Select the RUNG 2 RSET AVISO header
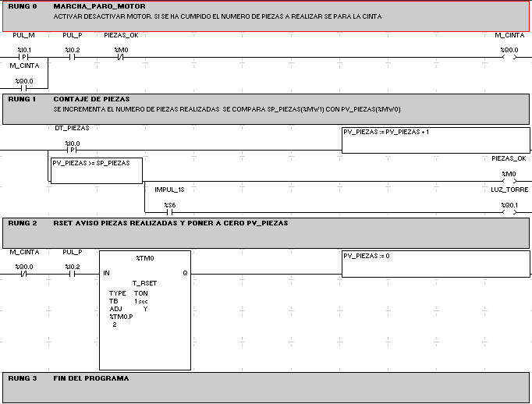This screenshot has height=404, width=532. (266, 233)
